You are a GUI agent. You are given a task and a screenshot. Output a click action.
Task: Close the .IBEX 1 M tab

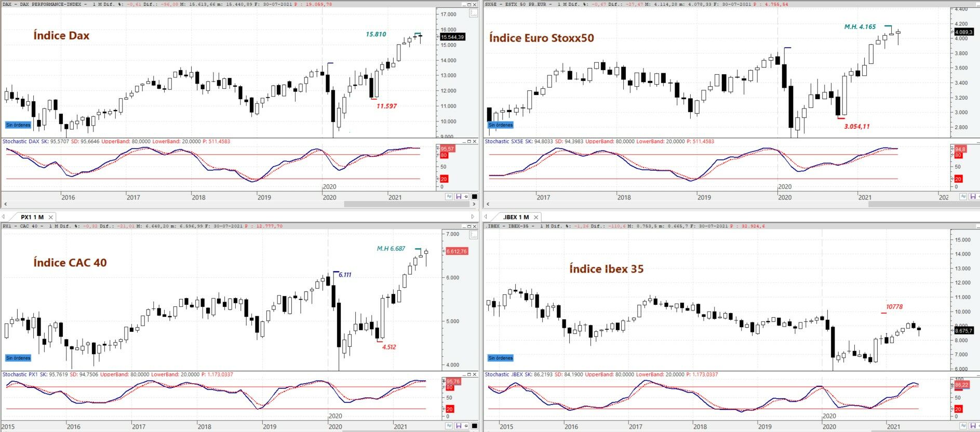coord(536,217)
